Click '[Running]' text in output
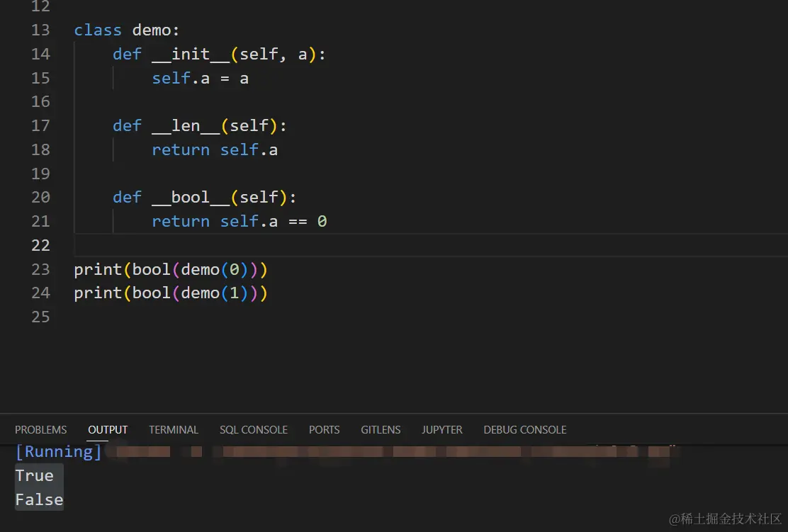The height and width of the screenshot is (532, 788). tap(59, 452)
